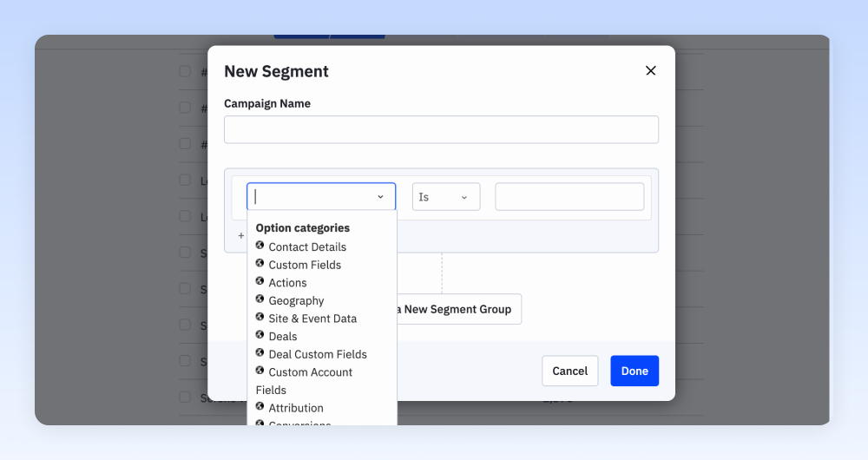Expand the chevron in the condition selector
The width and height of the screenshot is (868, 460).
(x=380, y=197)
